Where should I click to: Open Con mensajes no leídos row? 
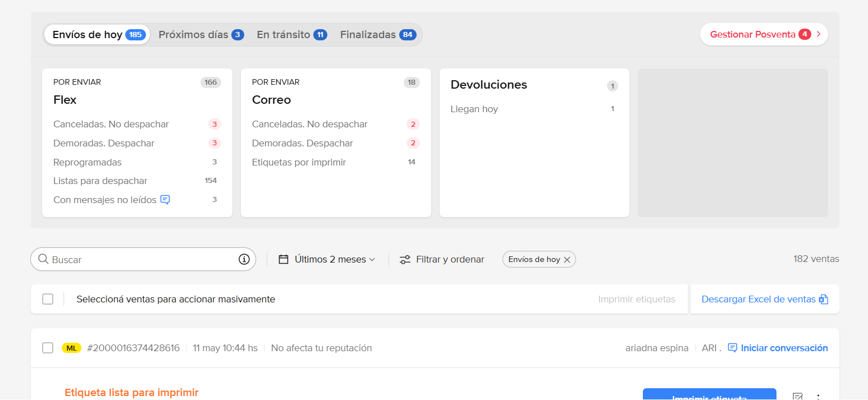click(137, 200)
